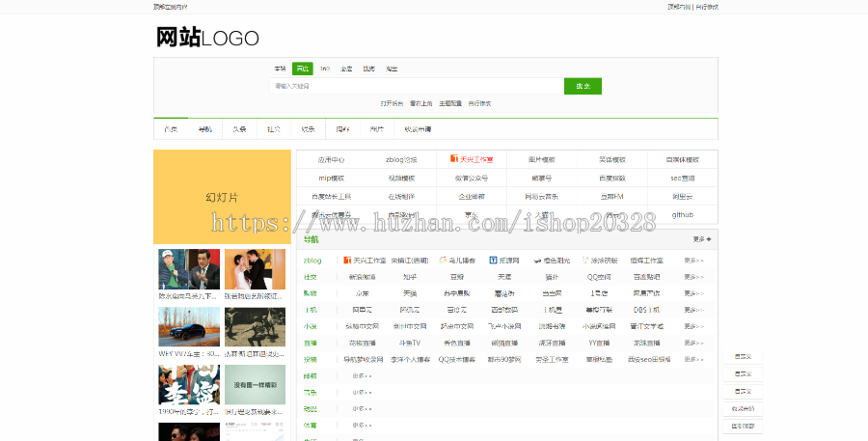The height and width of the screenshot is (441, 868).
Task: Open github in quick links grid
Action: coord(682,215)
